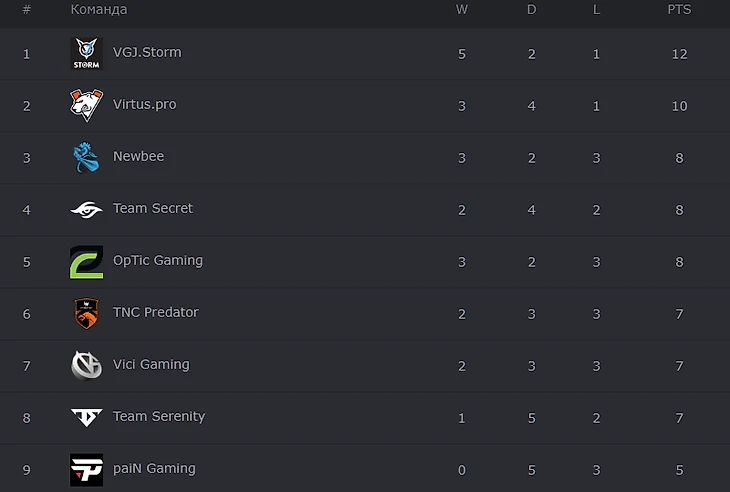The image size is (730, 492).
Task: Open the paiN Gaming name link
Action: 154,468
